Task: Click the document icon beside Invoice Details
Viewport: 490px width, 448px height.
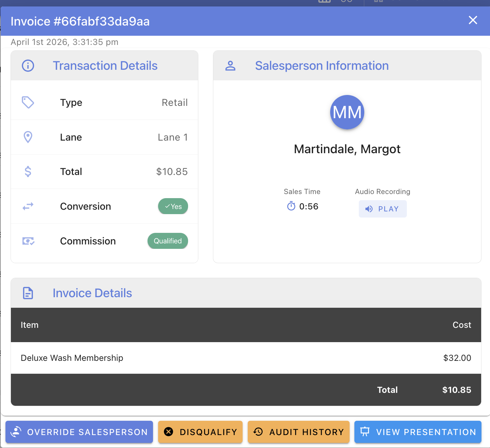Action: (x=28, y=293)
